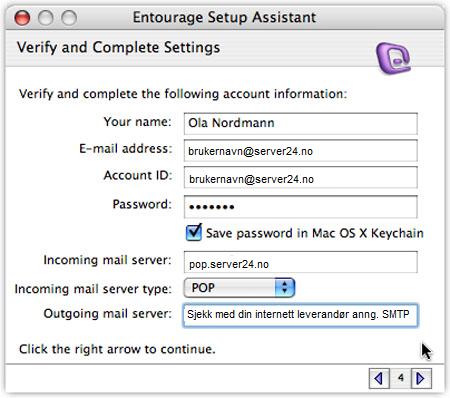Open the Incoming mail server type dropdown

coord(239,288)
